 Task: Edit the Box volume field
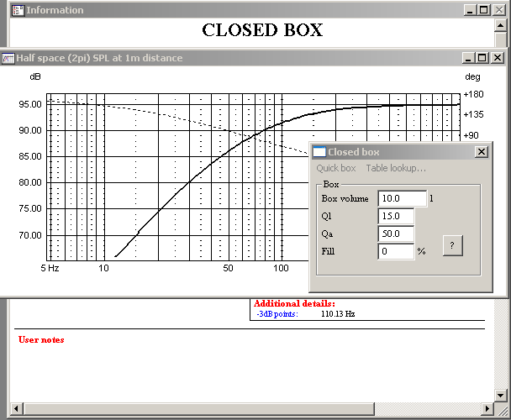click(x=402, y=198)
